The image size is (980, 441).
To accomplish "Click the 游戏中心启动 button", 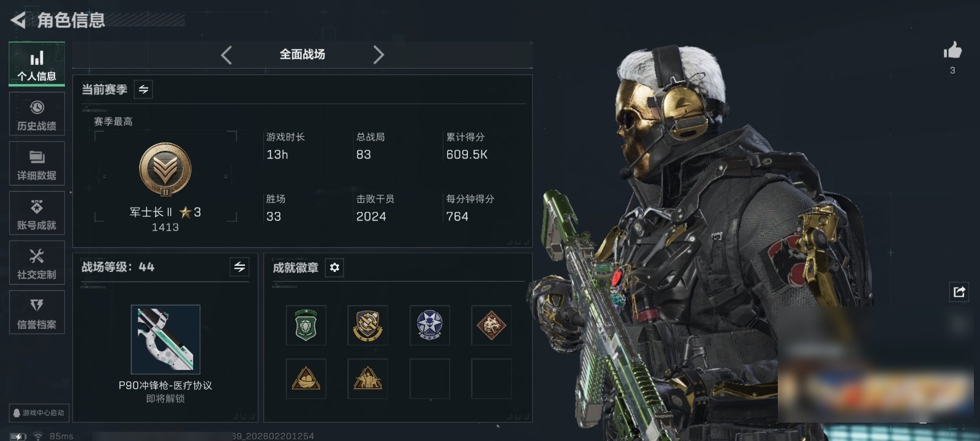I will coord(39,413).
